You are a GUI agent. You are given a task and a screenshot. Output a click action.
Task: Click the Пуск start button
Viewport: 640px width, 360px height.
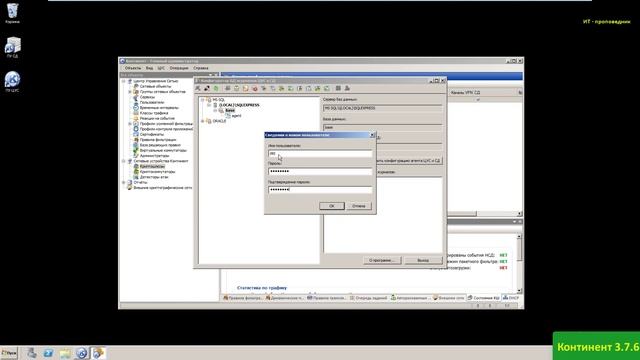[9, 353]
